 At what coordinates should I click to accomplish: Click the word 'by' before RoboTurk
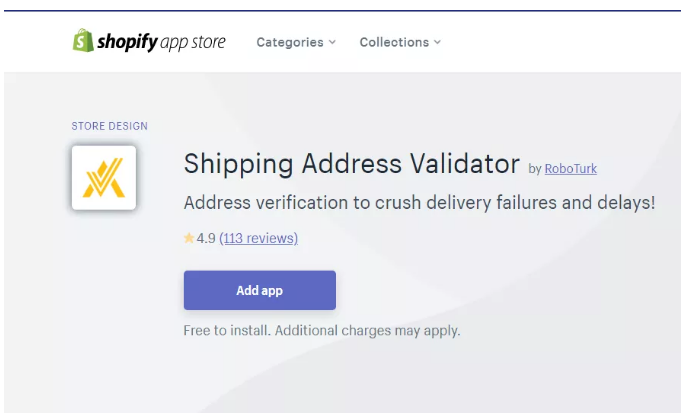[534, 169]
